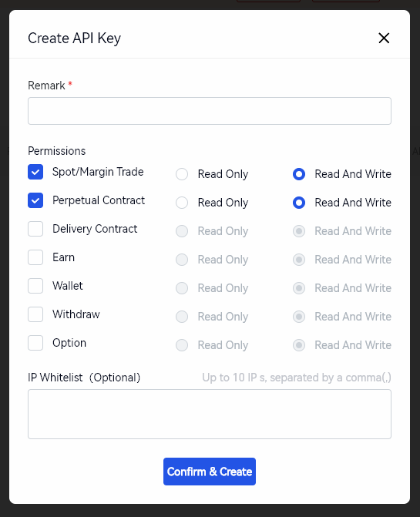Uncheck the Perpetual Contract checkbox
The width and height of the screenshot is (420, 517).
click(x=35, y=200)
